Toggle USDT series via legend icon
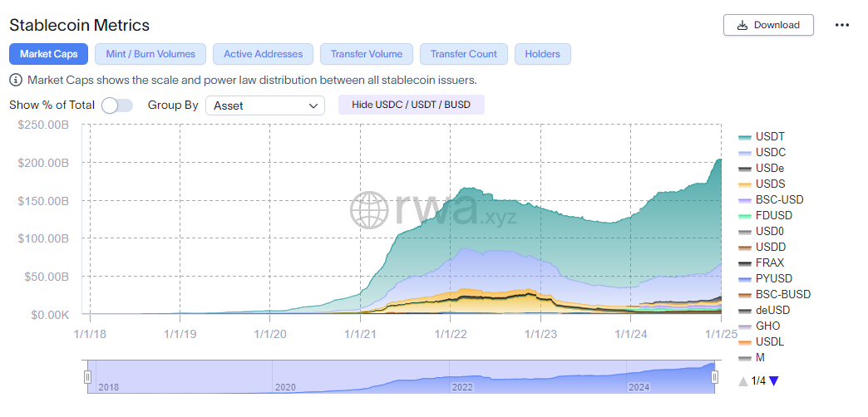Viewport: 868px width, 417px height. pos(744,137)
